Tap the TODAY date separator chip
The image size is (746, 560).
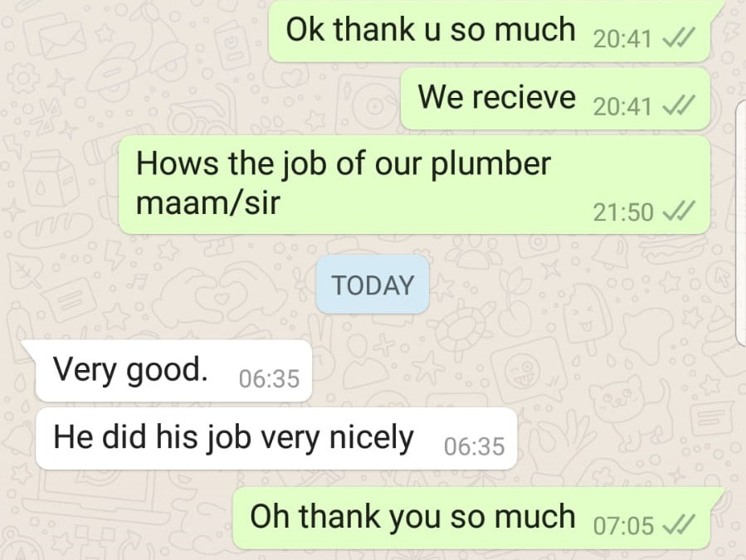[373, 285]
